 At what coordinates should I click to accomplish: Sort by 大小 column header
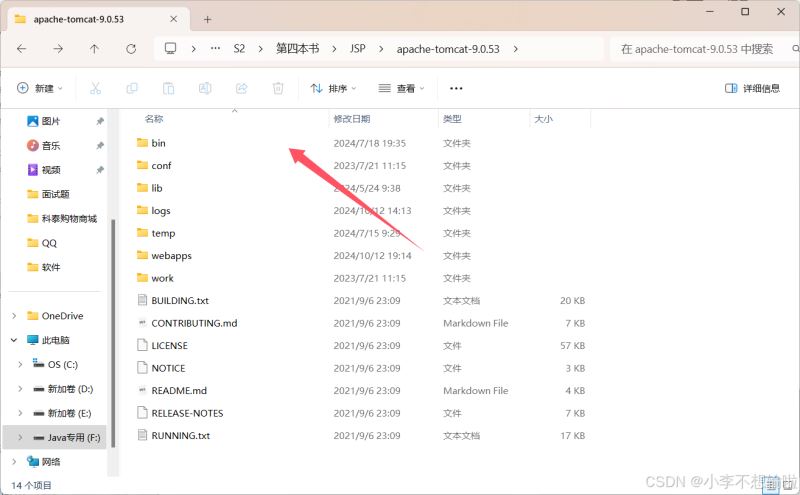[x=543, y=119]
